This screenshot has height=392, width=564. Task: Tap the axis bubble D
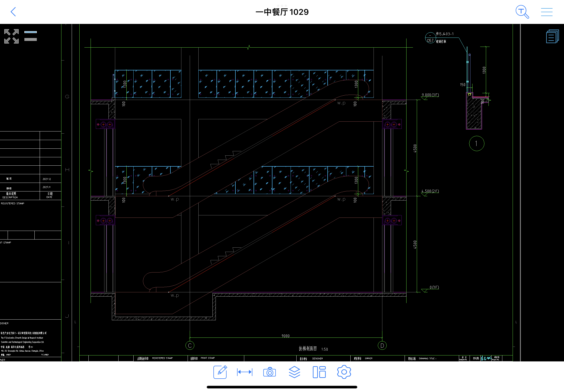pos(382,346)
